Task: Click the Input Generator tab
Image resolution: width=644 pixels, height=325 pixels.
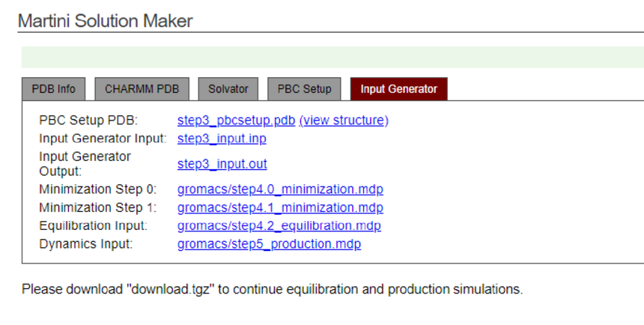Action: coord(398,89)
